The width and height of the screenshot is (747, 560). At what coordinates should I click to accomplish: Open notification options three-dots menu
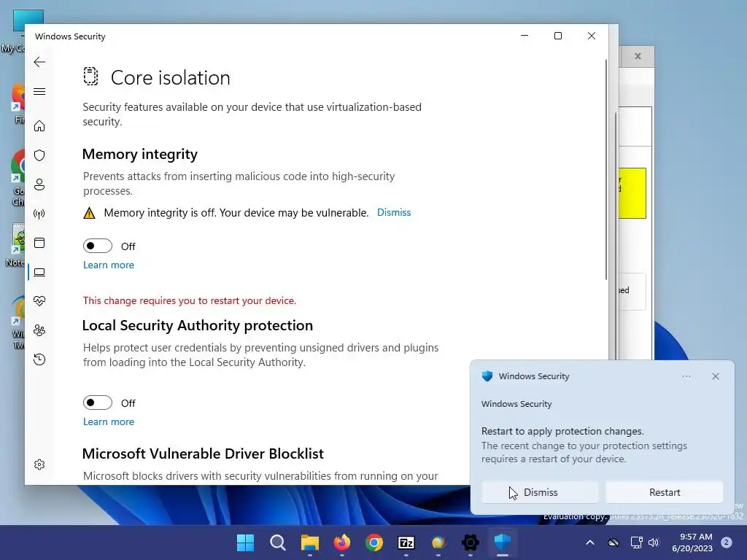tap(686, 376)
